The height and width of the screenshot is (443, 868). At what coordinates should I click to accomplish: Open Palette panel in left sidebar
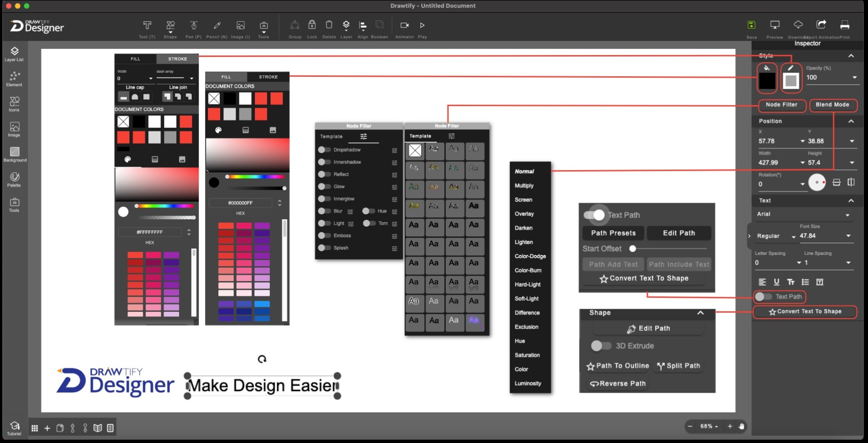14,179
